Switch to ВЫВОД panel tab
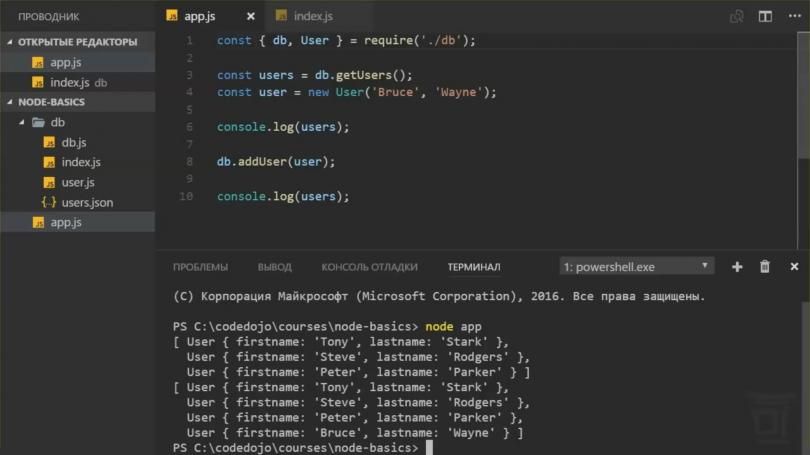The image size is (810, 455). tap(275, 267)
